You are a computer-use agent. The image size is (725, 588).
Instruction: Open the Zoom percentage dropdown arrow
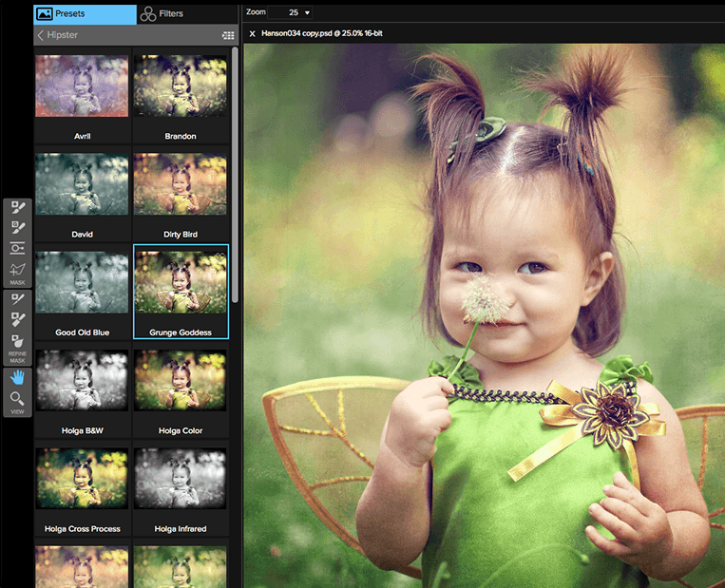click(307, 13)
